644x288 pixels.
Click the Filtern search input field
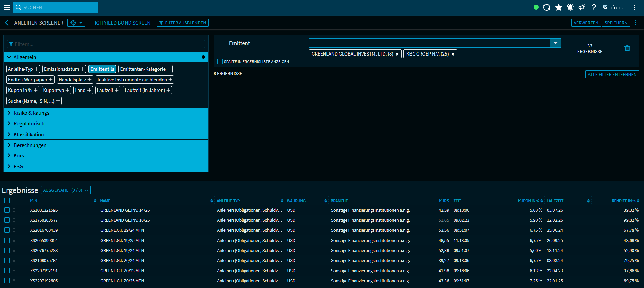[x=106, y=44]
